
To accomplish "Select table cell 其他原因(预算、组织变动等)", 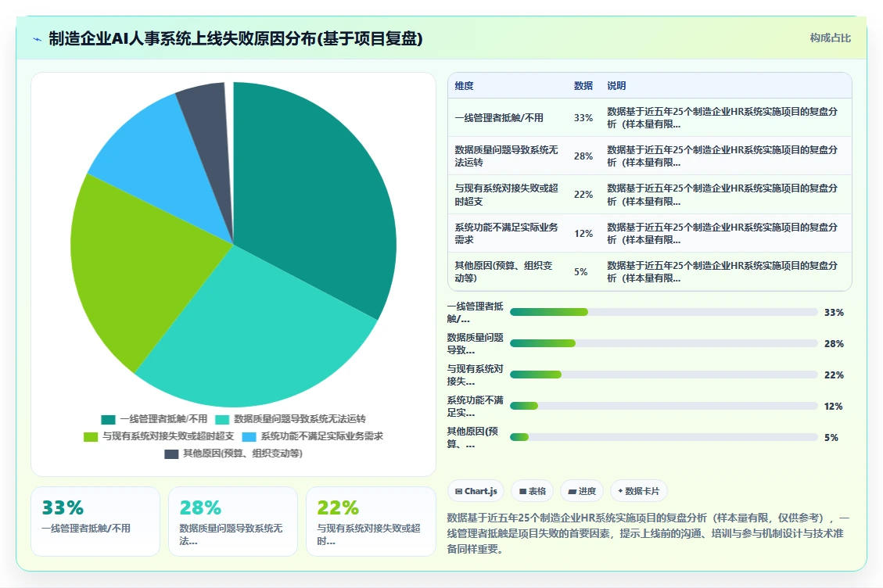I will [x=507, y=271].
